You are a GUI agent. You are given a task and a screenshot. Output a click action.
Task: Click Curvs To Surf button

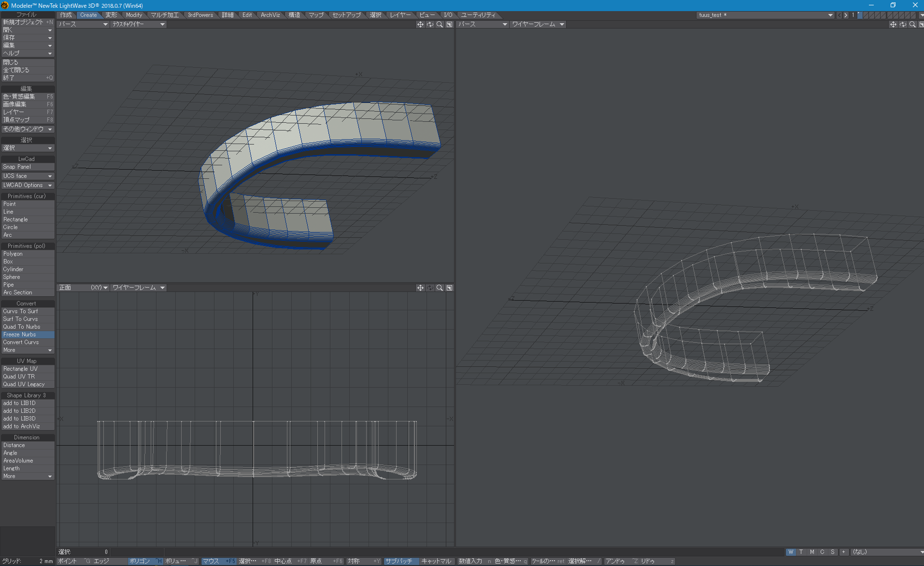28,311
